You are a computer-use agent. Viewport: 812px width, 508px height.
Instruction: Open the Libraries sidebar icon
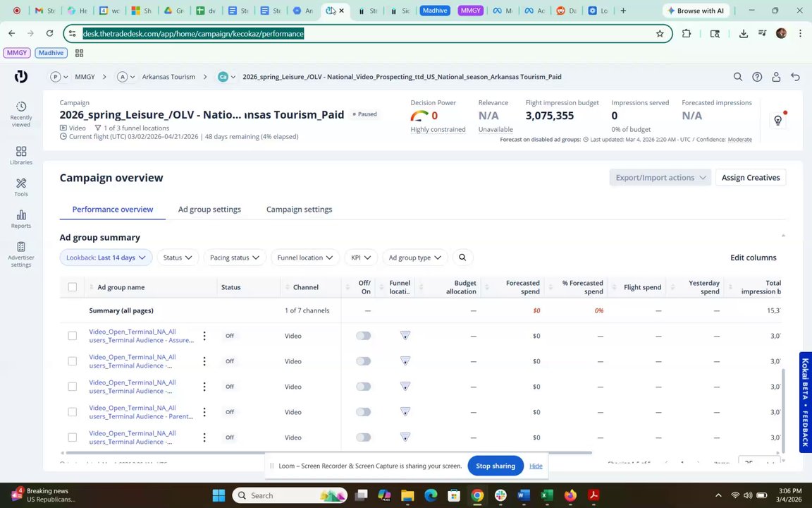click(21, 155)
